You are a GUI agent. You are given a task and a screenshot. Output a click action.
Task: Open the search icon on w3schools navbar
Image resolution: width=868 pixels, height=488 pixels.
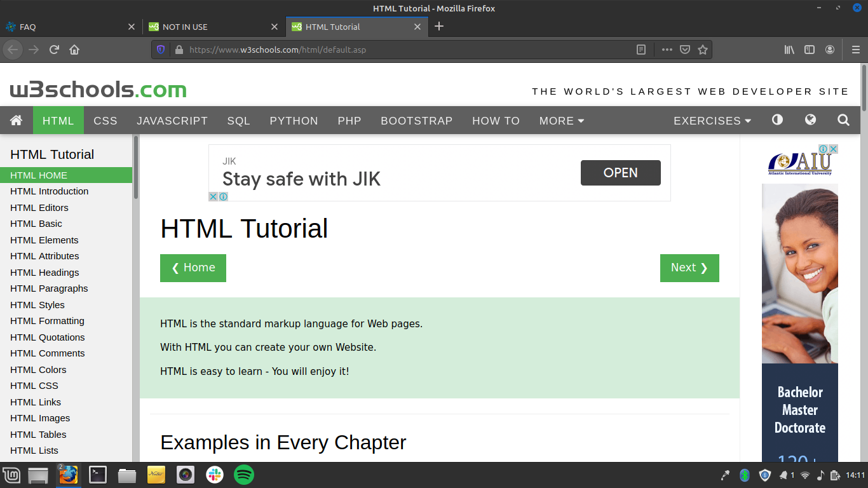click(x=843, y=120)
